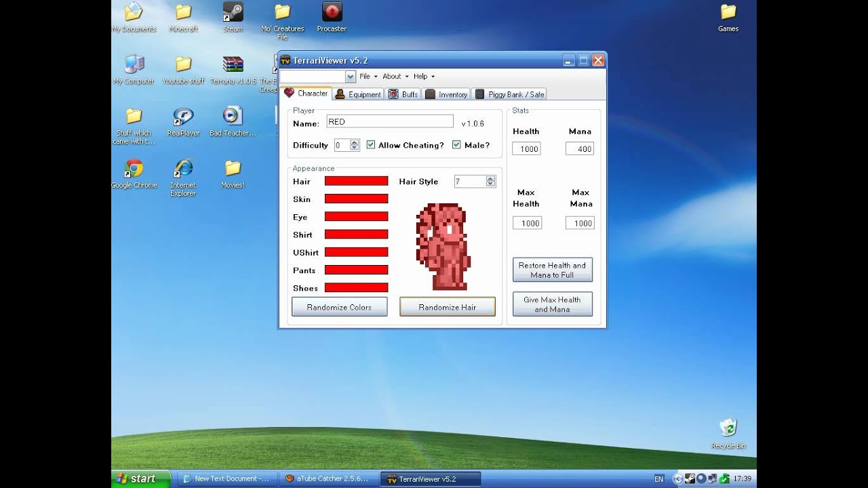The height and width of the screenshot is (488, 868).
Task: Launch the Procaster desktop icon
Action: 332,18
